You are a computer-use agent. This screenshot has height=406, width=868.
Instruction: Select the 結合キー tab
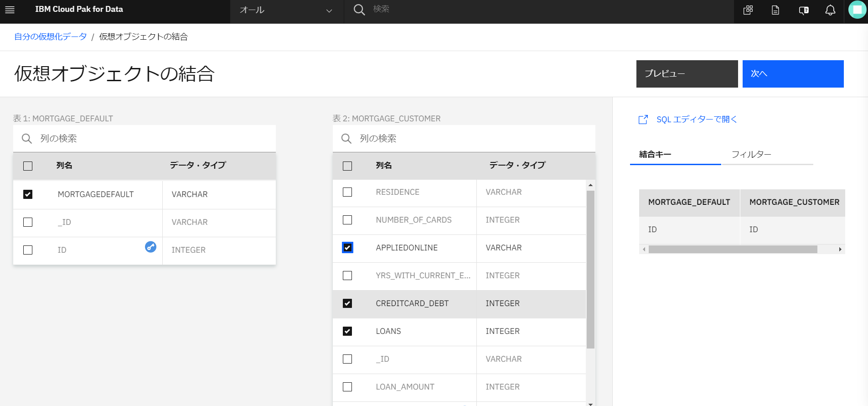(x=655, y=155)
